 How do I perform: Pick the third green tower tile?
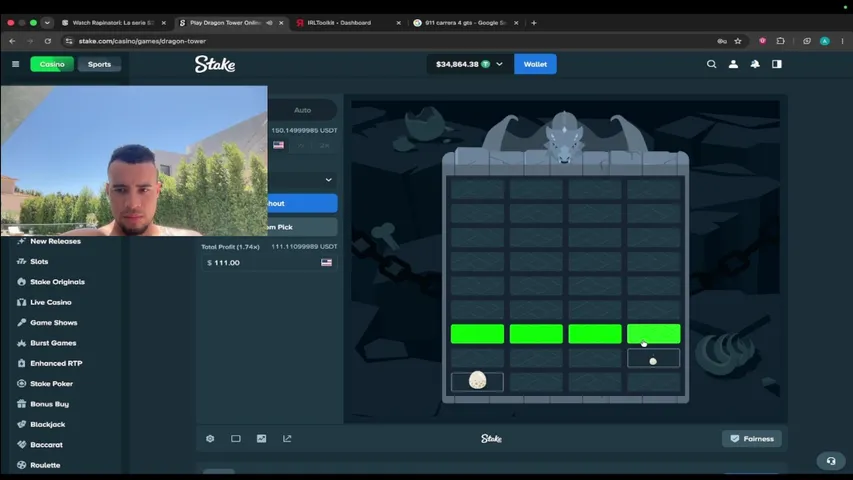click(595, 334)
